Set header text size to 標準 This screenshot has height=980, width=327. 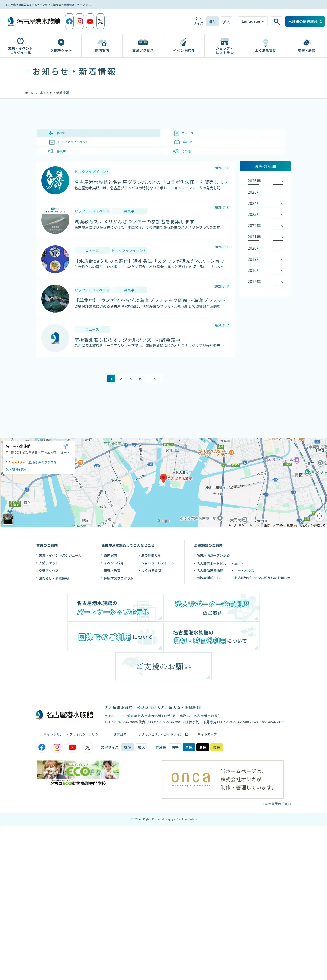[x=212, y=22]
